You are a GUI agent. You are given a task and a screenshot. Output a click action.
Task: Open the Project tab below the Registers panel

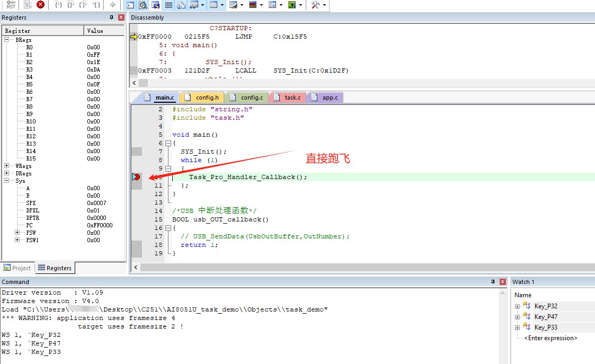point(17,268)
